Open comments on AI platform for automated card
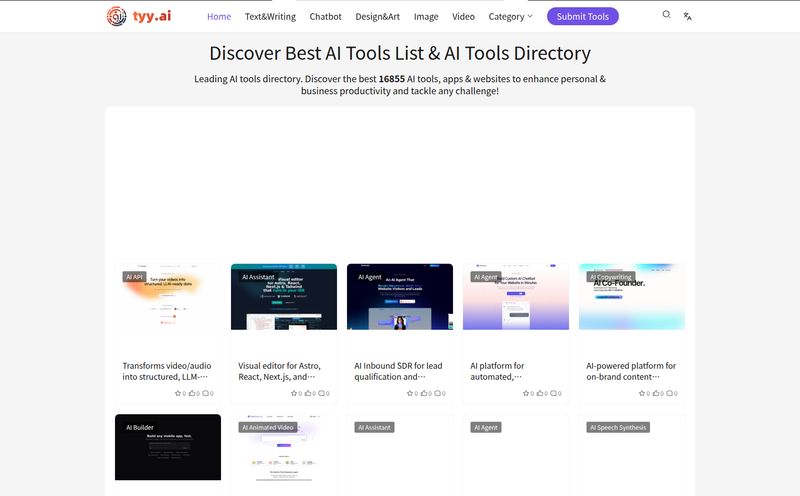Image resolution: width=800 pixels, height=496 pixels. coord(554,393)
